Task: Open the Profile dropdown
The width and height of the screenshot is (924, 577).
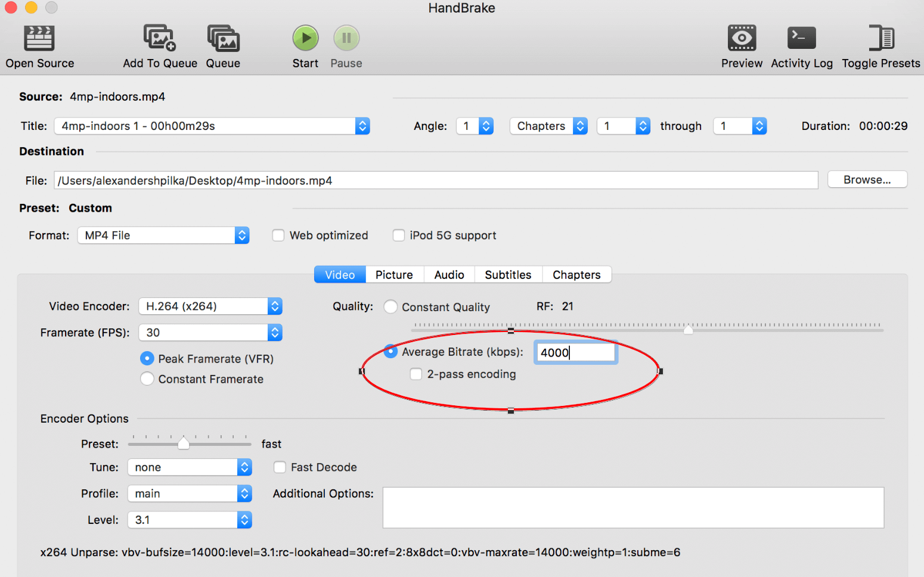Action: point(190,494)
